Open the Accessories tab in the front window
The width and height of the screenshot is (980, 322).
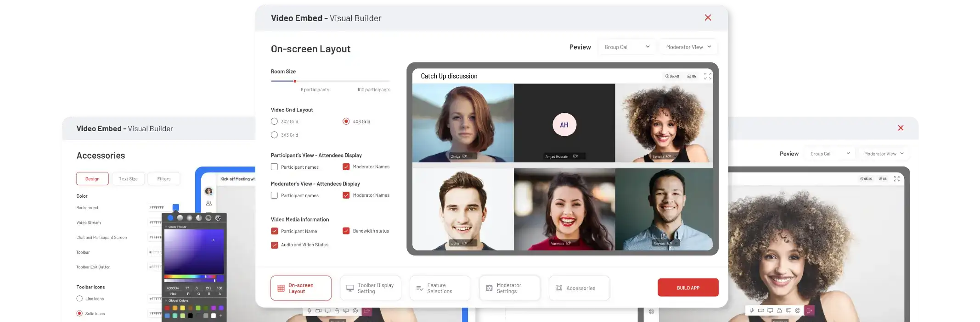(x=579, y=288)
